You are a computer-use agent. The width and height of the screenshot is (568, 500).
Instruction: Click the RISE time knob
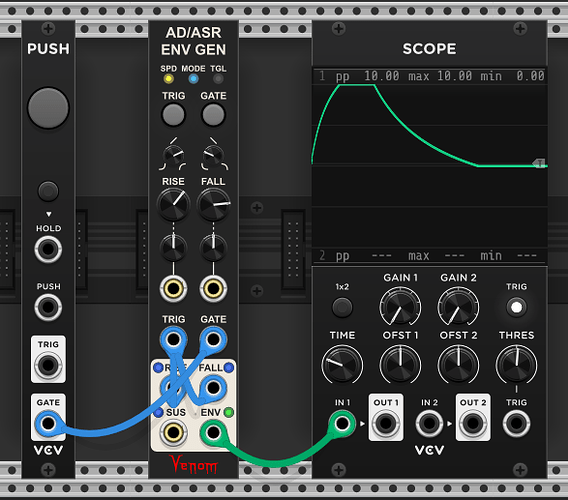(174, 205)
